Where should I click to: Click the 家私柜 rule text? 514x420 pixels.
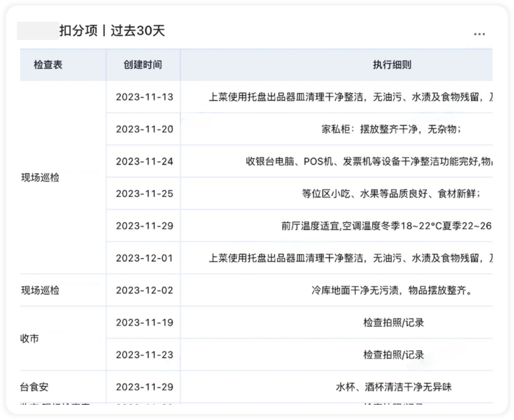(x=391, y=129)
